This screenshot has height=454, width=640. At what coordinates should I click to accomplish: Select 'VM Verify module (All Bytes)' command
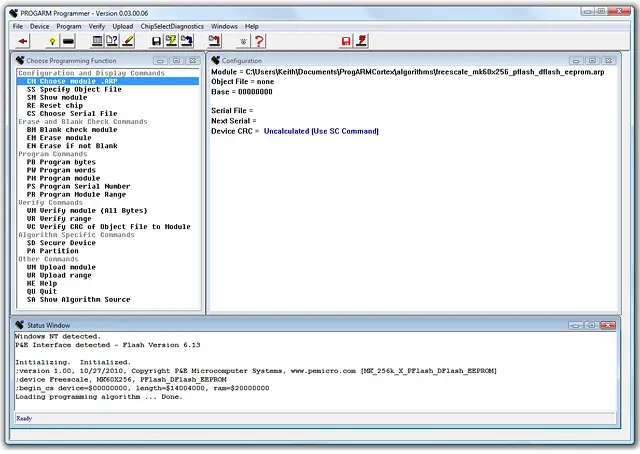[x=87, y=211]
